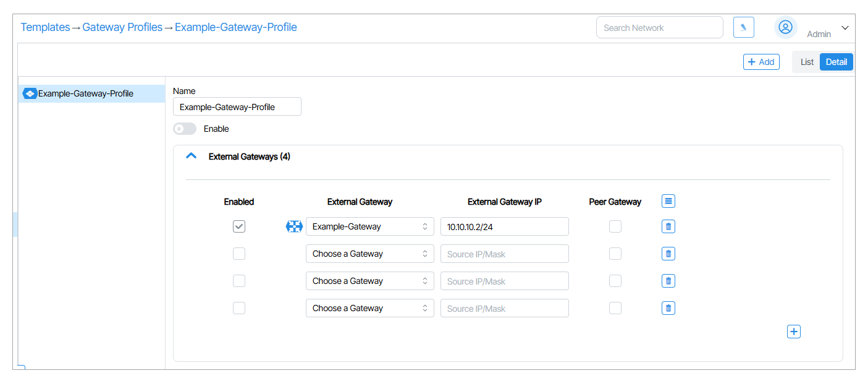This screenshot has height=386, width=868.
Task: Go to Gateway Profiles breadcrumb link
Action: 122,27
